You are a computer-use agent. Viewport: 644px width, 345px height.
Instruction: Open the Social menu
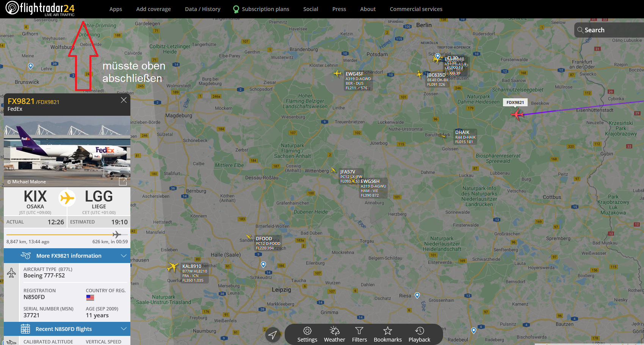pyautogui.click(x=311, y=9)
